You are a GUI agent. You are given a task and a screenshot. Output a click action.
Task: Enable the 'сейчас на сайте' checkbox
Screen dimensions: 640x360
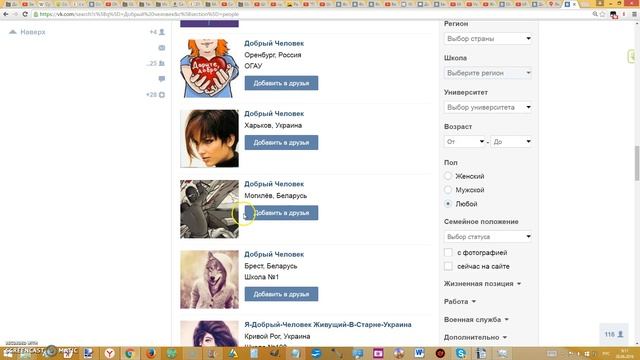point(448,266)
